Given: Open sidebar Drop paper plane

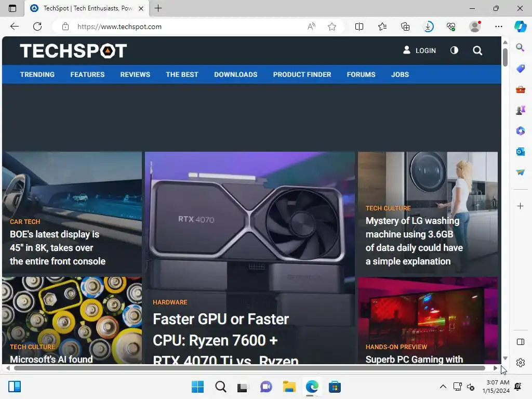Looking at the screenshot, I should pyautogui.click(x=520, y=172).
